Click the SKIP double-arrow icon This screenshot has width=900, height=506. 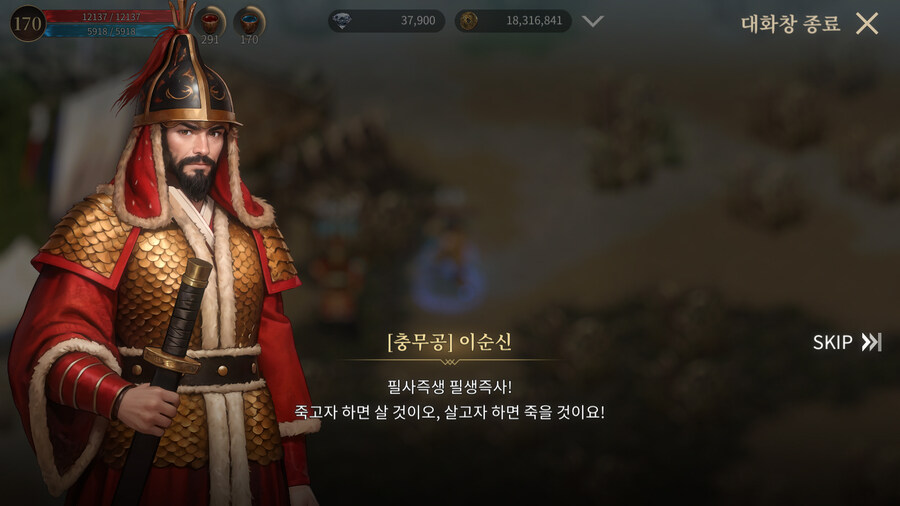pos(871,342)
